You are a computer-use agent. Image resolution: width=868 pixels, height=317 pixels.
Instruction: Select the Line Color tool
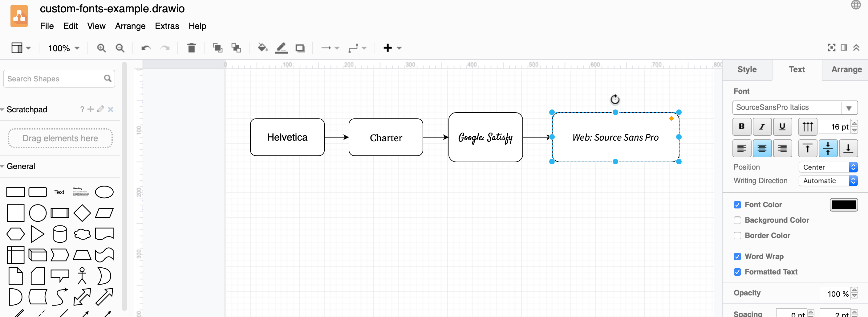point(281,48)
